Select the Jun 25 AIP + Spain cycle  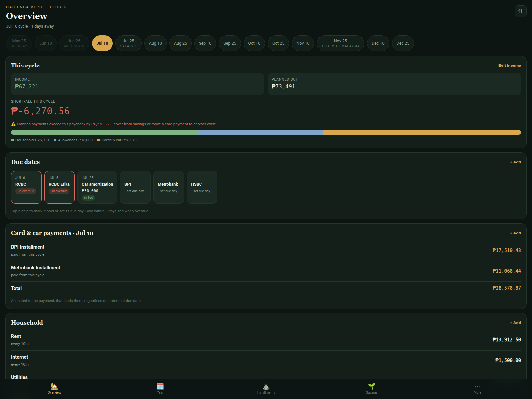coord(74,43)
